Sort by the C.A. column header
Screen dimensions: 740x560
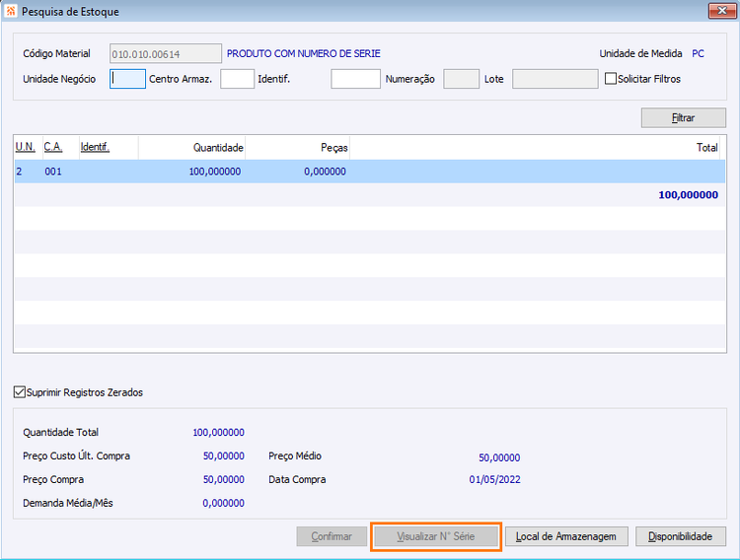click(x=53, y=147)
